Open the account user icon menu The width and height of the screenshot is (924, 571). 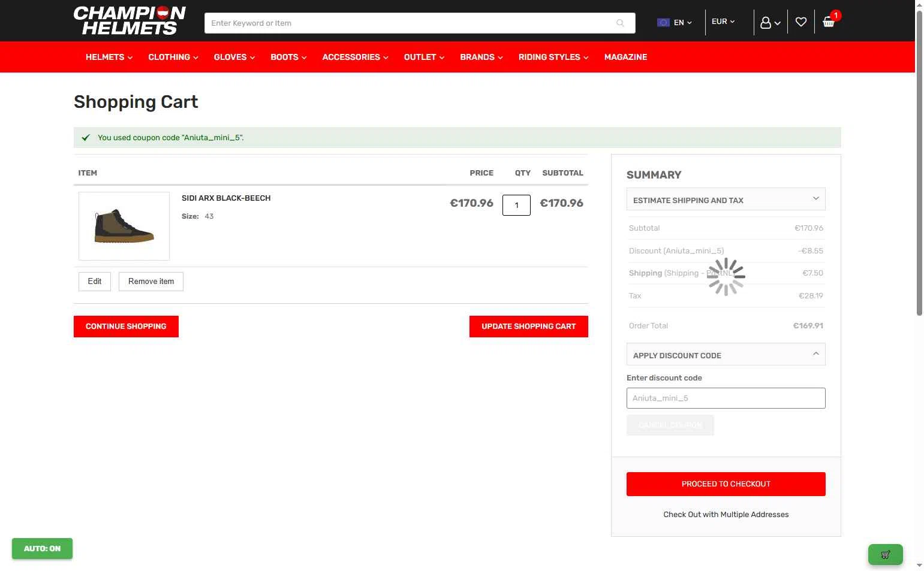770,23
